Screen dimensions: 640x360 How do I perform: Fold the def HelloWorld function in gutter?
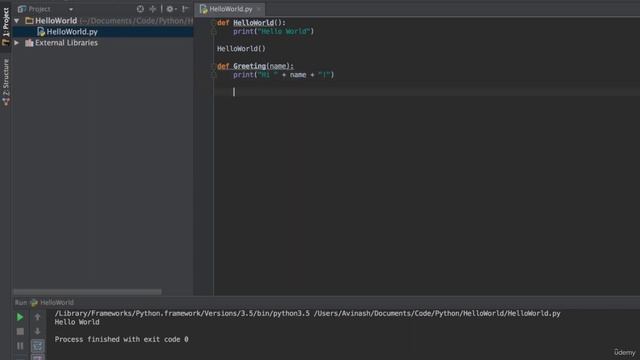[x=213, y=23]
